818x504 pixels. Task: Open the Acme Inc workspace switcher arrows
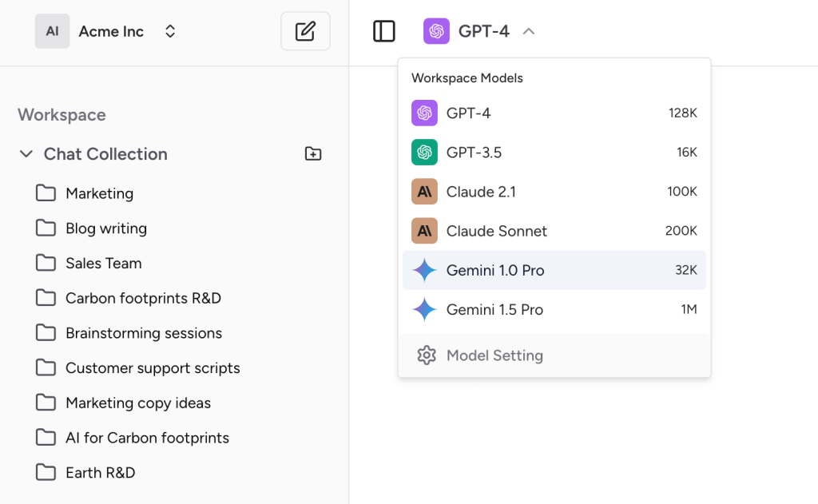(170, 31)
